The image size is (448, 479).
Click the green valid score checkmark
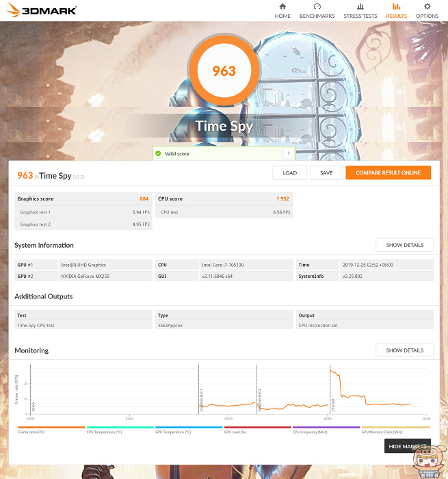pyautogui.click(x=158, y=153)
